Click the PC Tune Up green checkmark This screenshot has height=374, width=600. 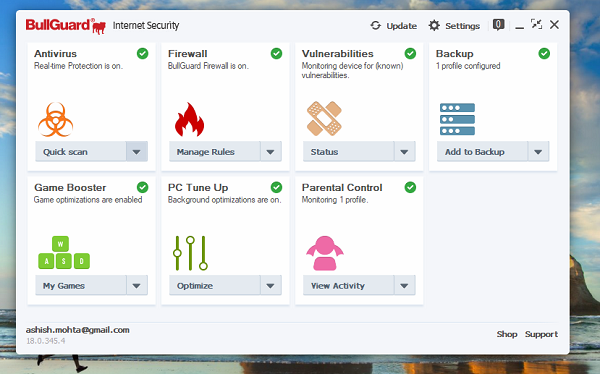tap(276, 188)
